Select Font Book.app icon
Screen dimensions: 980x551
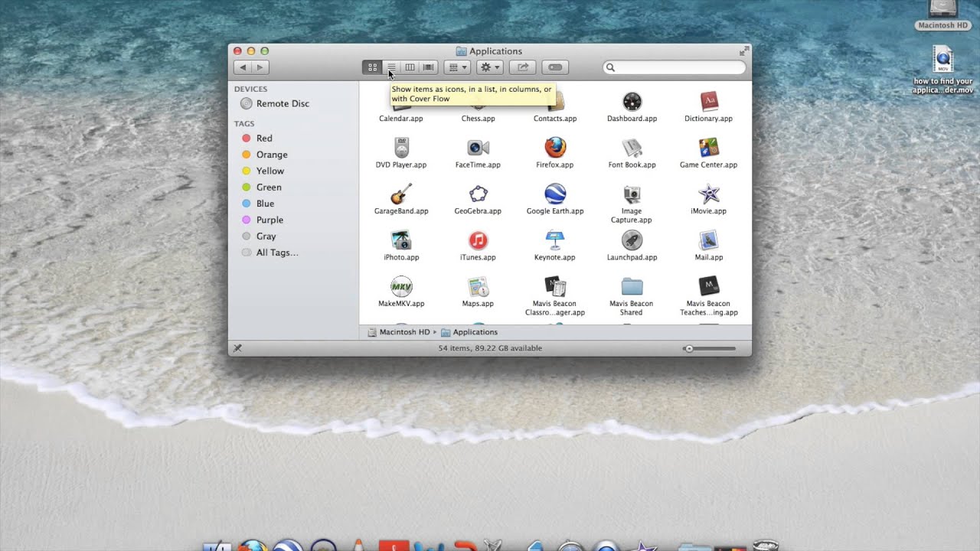(632, 148)
